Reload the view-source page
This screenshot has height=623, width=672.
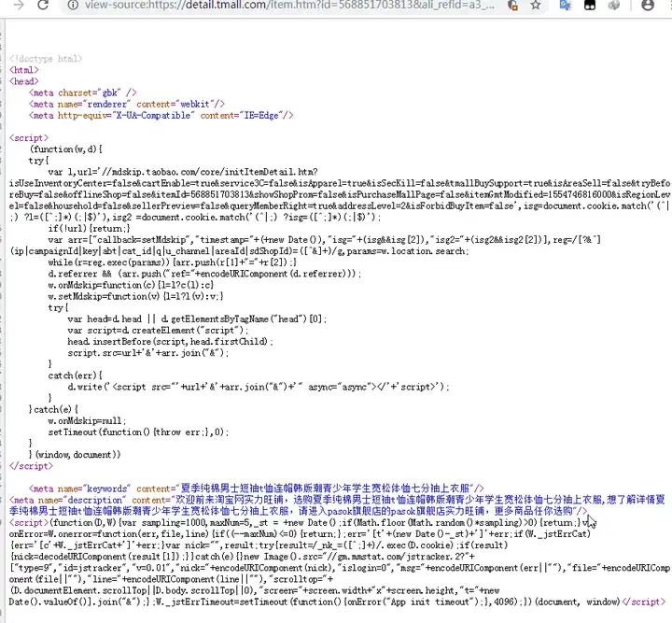click(x=43, y=5)
